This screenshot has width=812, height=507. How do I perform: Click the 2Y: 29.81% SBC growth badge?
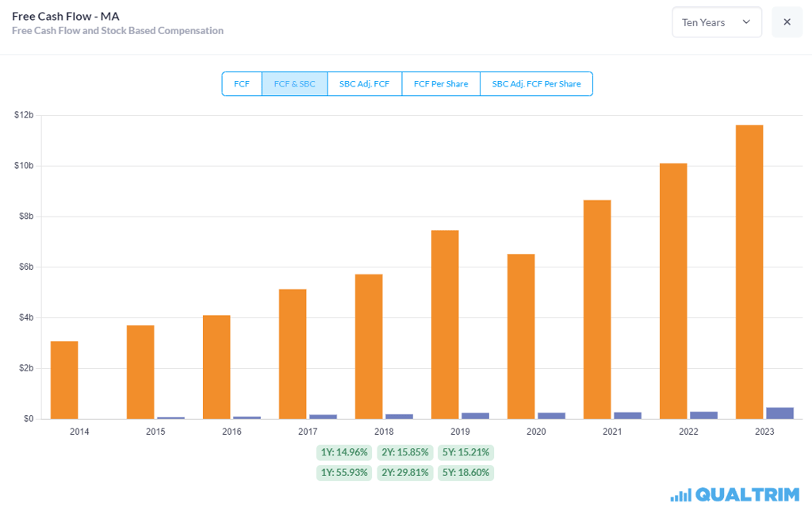(404, 472)
